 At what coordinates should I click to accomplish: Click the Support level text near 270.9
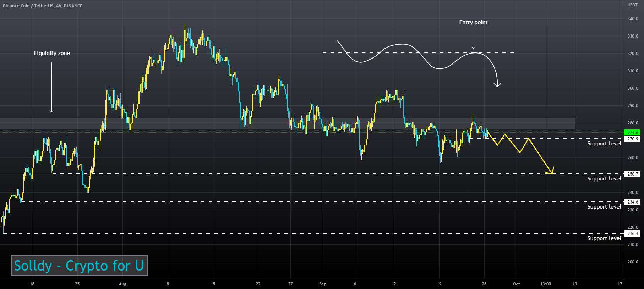pos(604,144)
